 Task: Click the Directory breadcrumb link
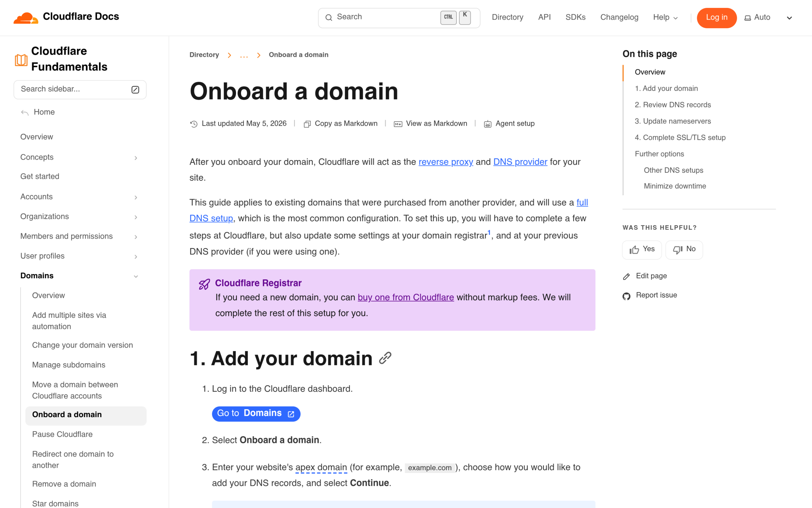pyautogui.click(x=204, y=55)
